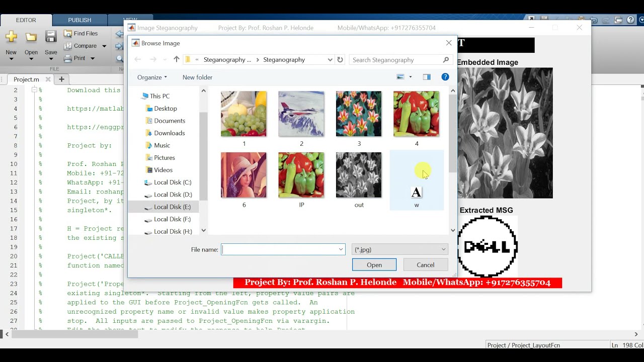
Task: Click the up-one-level arrow in Browse Image dialog
Action: 177,59
